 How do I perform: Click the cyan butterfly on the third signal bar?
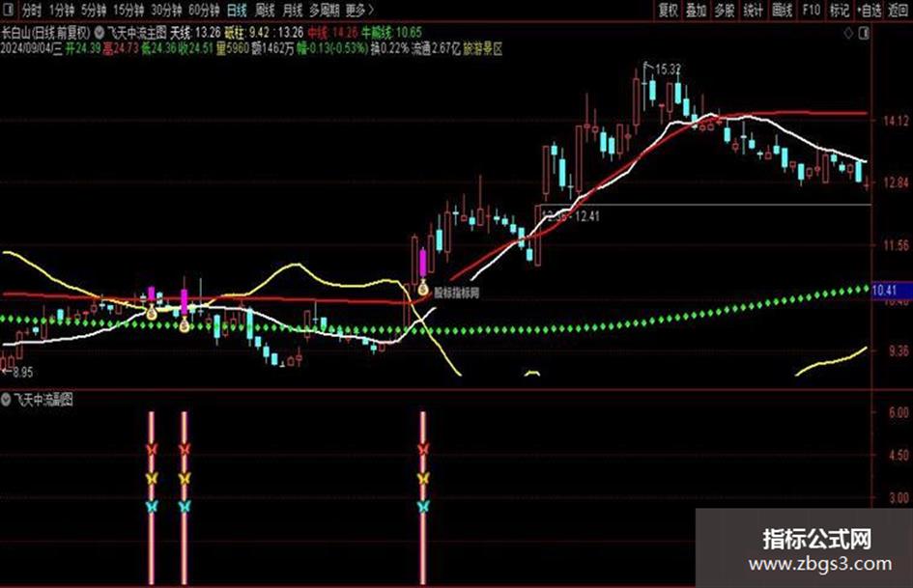423,506
